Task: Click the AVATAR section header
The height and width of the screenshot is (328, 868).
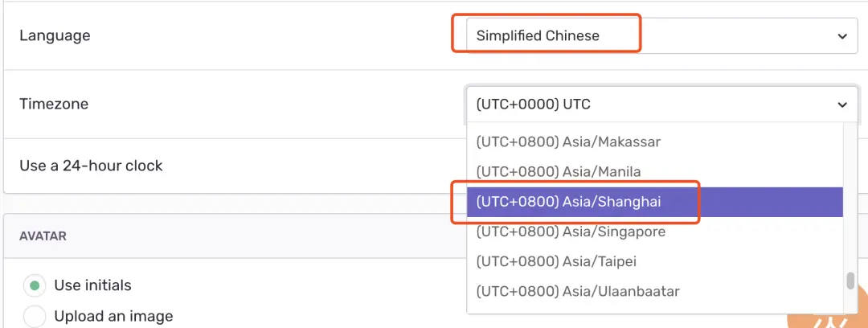Action: coord(43,236)
